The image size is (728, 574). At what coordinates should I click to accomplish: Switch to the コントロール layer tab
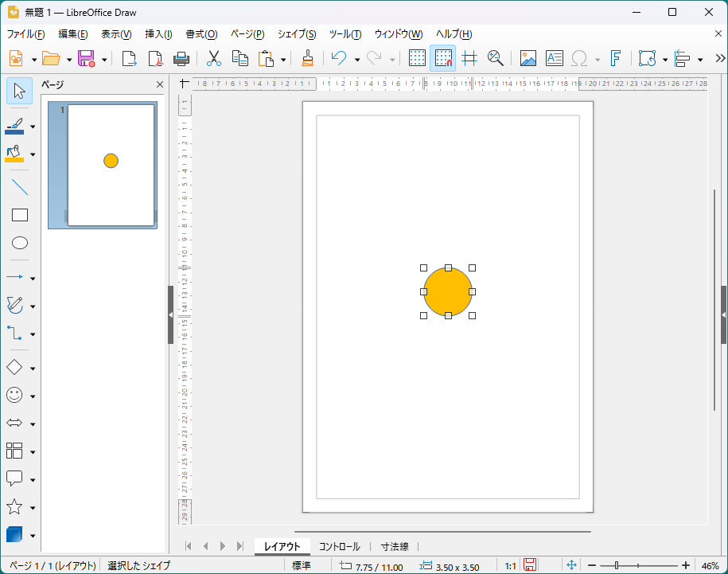[339, 546]
